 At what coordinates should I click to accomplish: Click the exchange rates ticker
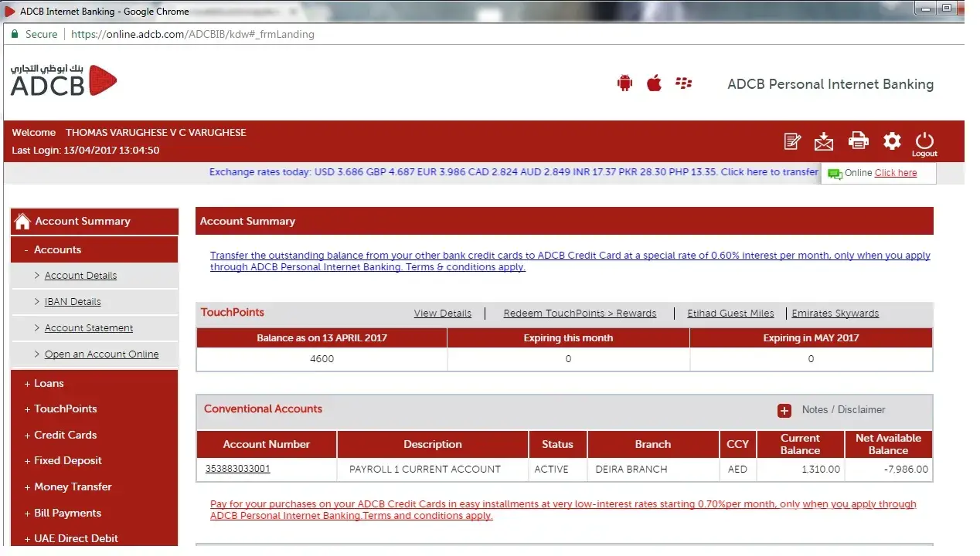[x=513, y=172]
